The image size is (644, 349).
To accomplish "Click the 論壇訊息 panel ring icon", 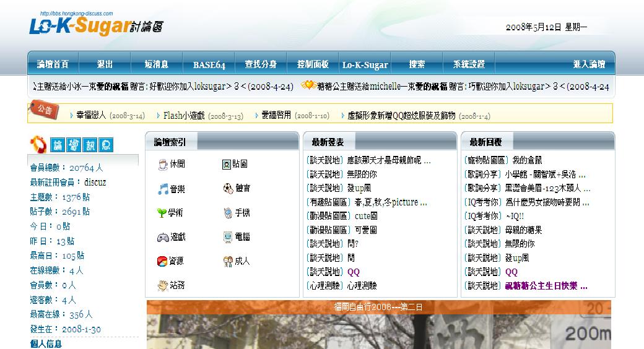I will pos(38,144).
